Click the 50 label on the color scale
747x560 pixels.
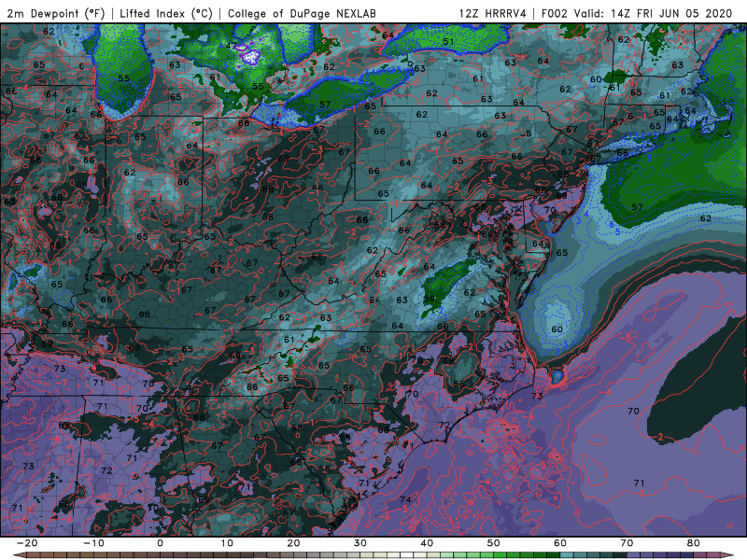494,543
